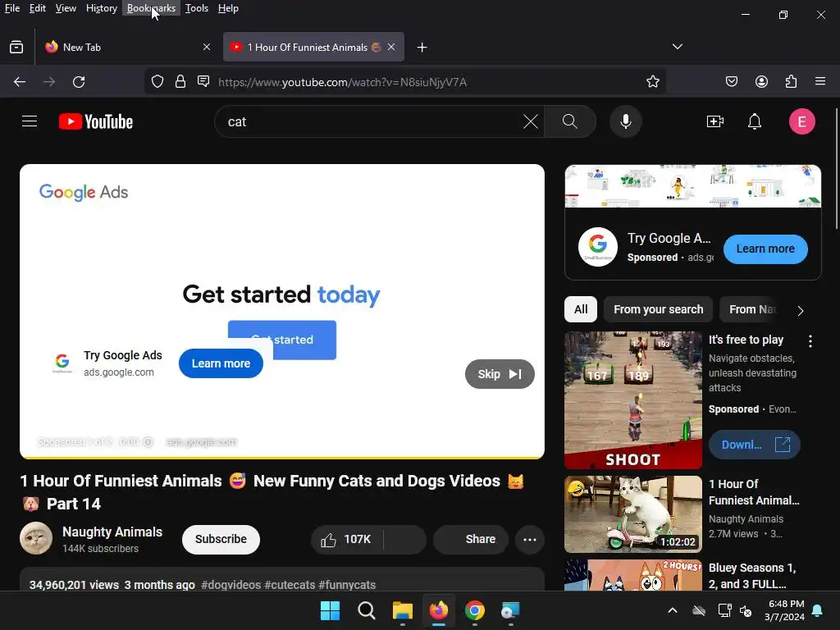This screenshot has width=840, height=630.
Task: Click the #dogvideos hashtag
Action: point(231,585)
